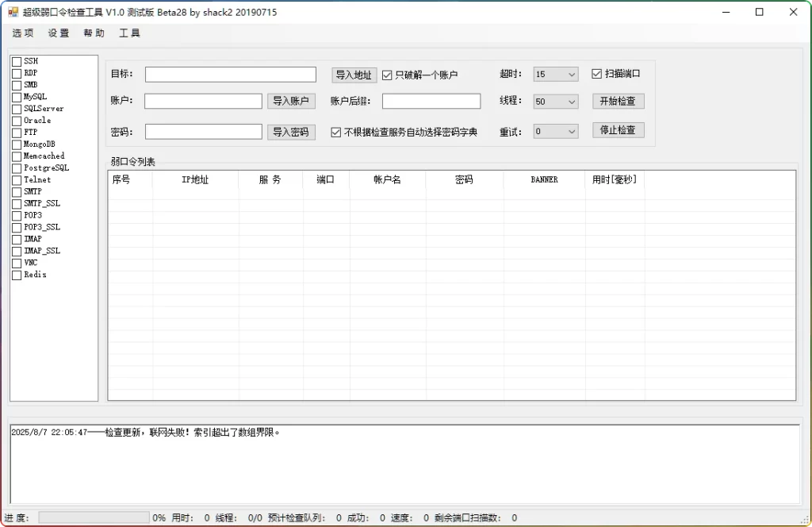Check the IMAP_SSL checkbox
Viewport: 812px width, 527px height.
(17, 252)
